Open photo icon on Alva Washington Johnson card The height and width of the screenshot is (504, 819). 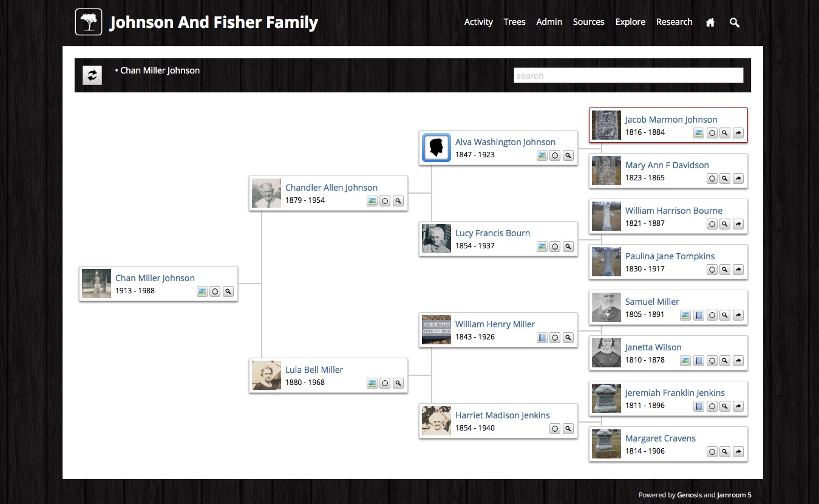click(542, 155)
